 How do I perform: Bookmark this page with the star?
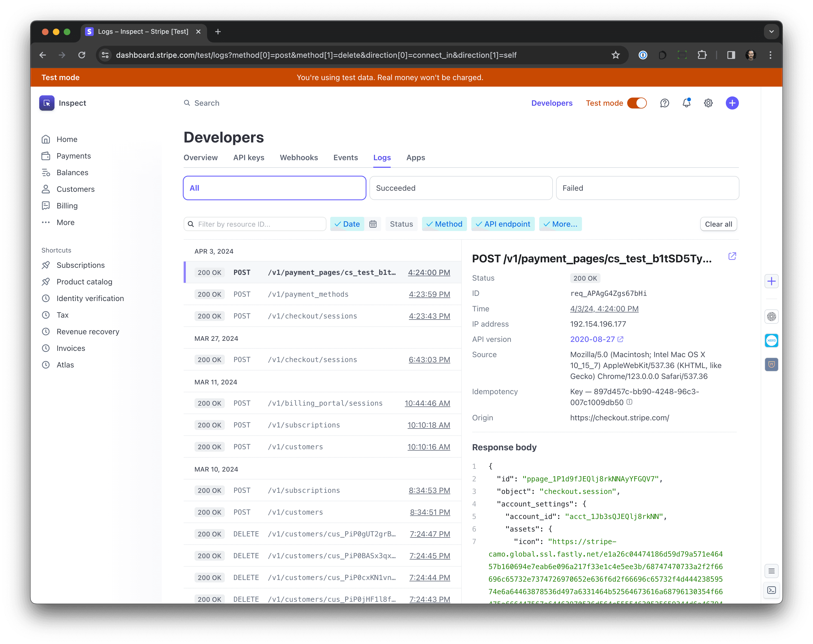tap(615, 55)
